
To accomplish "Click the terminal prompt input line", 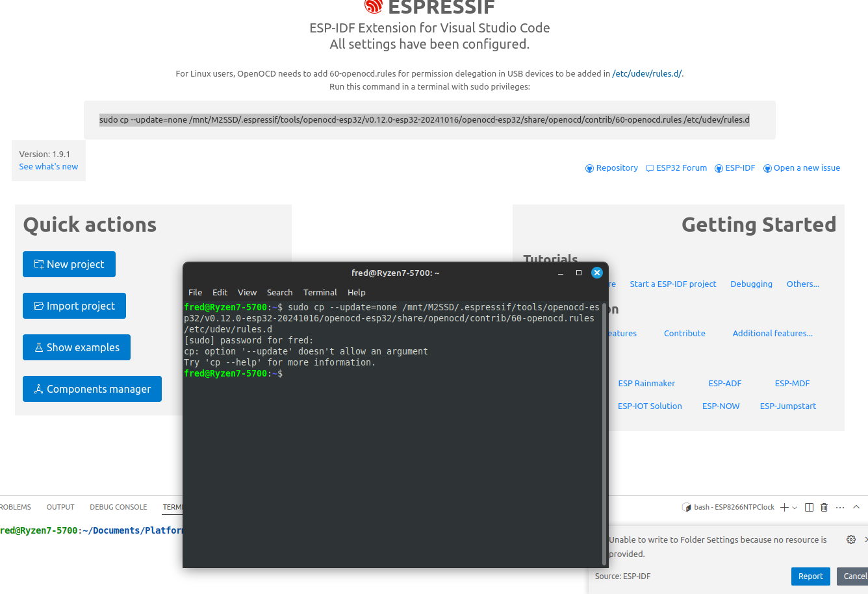I will (392, 374).
